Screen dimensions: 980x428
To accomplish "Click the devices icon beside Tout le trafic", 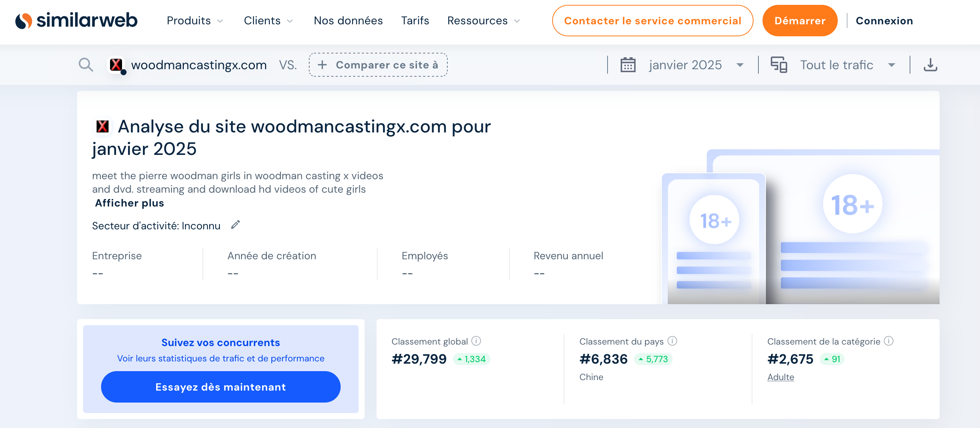I will (x=778, y=65).
